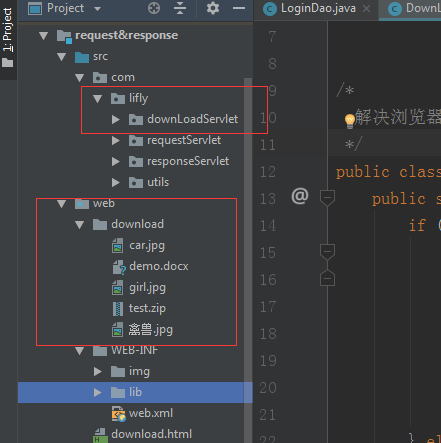Fold code block at line 13
Image resolution: width=441 pixels, height=443 pixels.
[327, 198]
